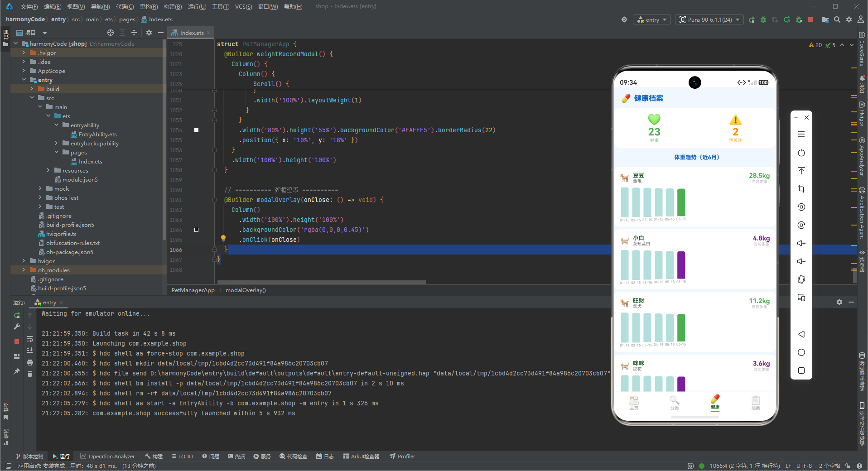
Task: Click the wrench icon in Run panel
Action: (17, 327)
